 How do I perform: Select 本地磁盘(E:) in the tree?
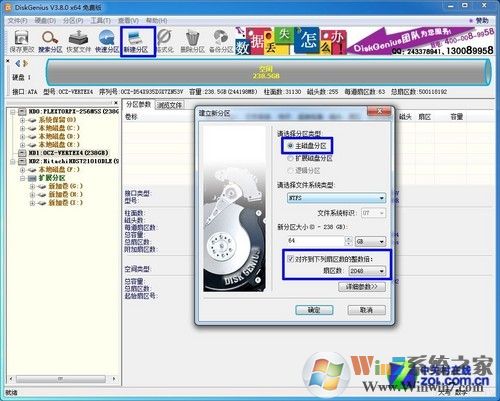click(x=59, y=145)
